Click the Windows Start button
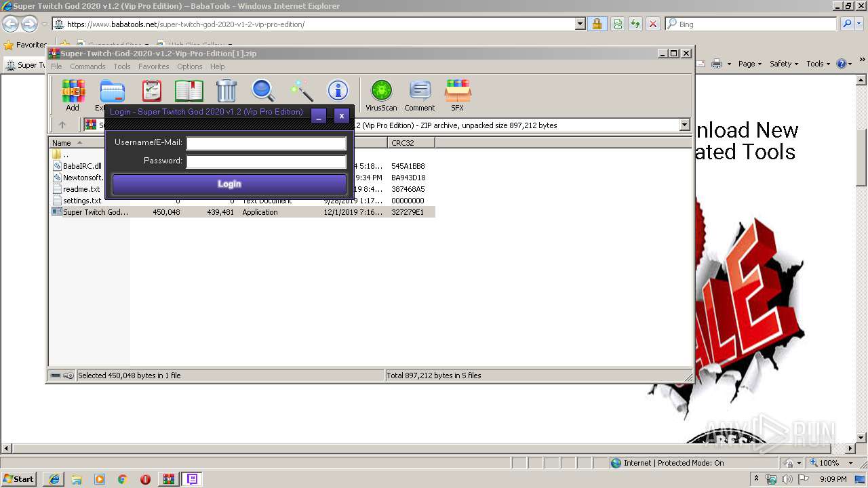The width and height of the screenshot is (868, 488). 18,479
